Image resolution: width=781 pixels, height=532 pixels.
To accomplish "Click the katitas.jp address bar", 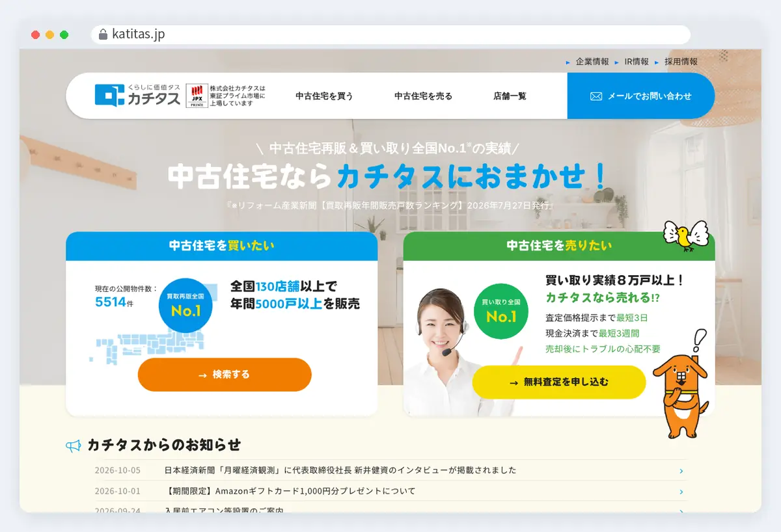I will (x=390, y=35).
